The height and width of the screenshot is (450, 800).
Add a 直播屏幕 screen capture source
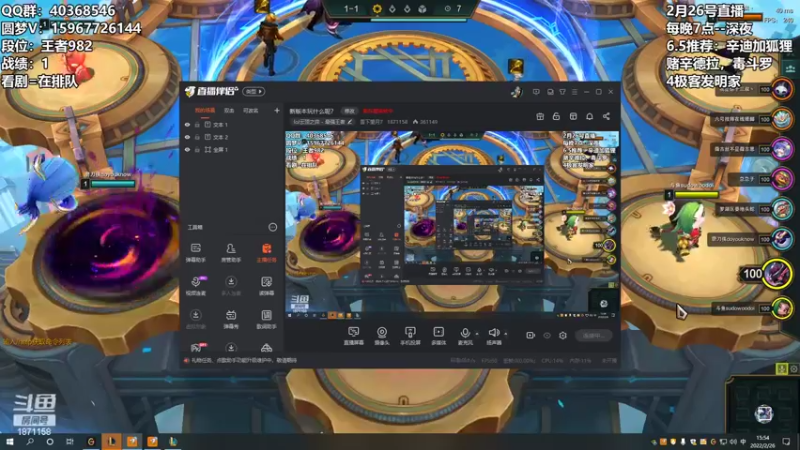tap(354, 336)
